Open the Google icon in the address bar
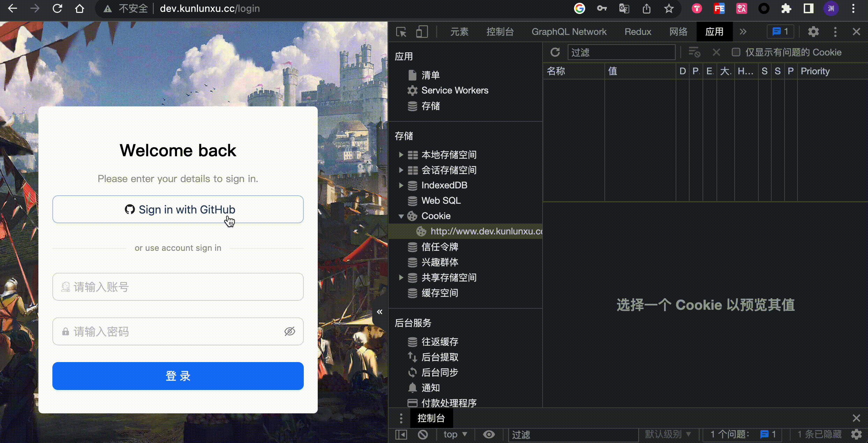 coord(580,9)
